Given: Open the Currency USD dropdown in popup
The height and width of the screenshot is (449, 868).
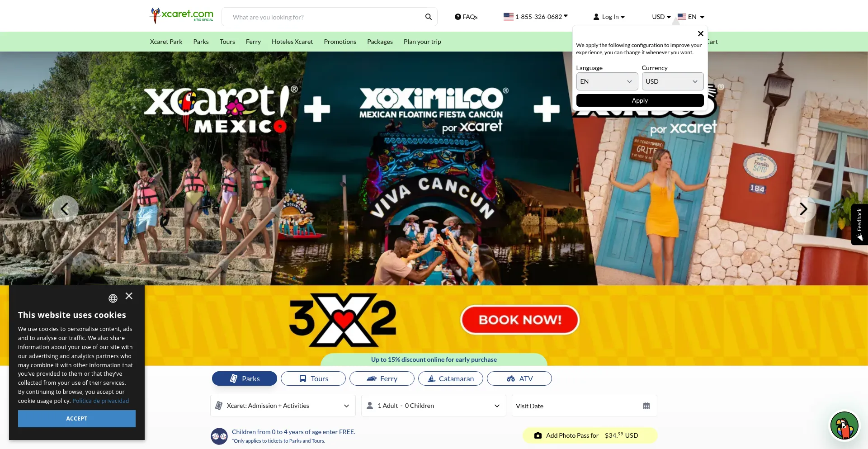Looking at the screenshot, I should tap(672, 81).
